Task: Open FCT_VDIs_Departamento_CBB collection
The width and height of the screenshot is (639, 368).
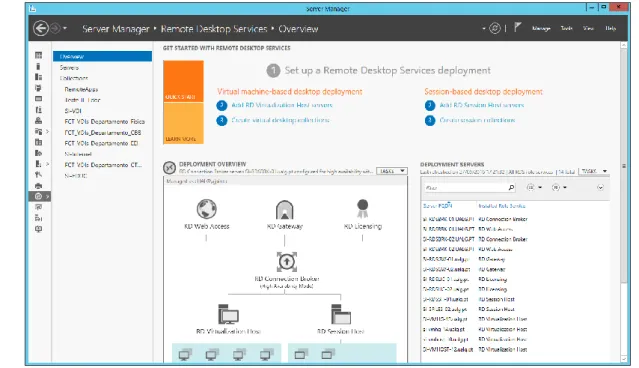Action: [x=103, y=132]
